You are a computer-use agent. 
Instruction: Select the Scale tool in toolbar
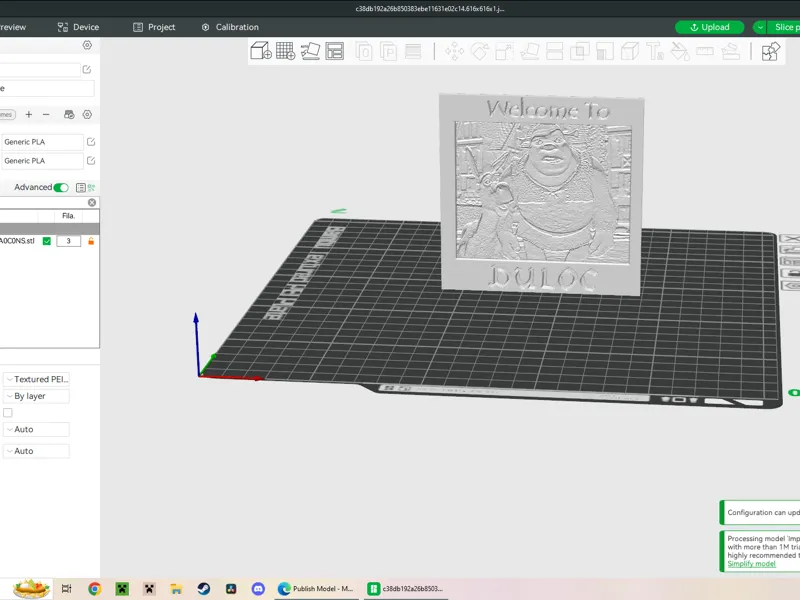pyautogui.click(x=504, y=52)
